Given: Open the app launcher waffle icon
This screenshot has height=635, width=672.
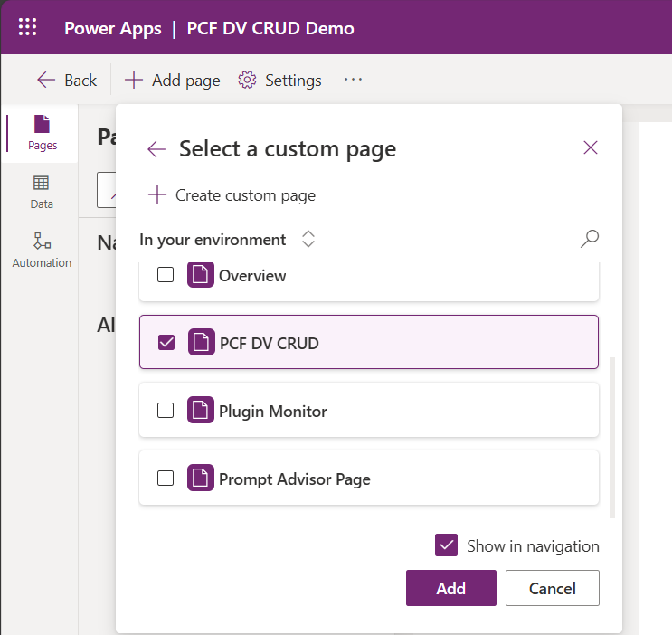Looking at the screenshot, I should click(x=28, y=27).
